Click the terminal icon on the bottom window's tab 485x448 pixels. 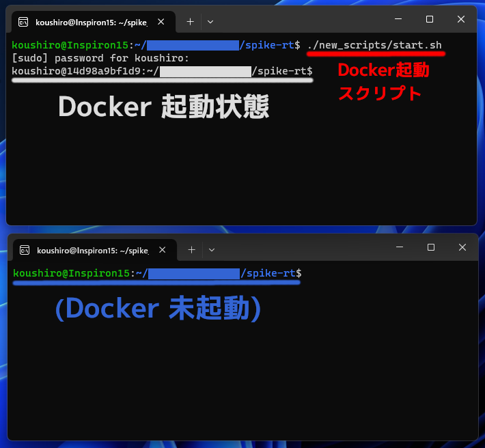coord(25,250)
